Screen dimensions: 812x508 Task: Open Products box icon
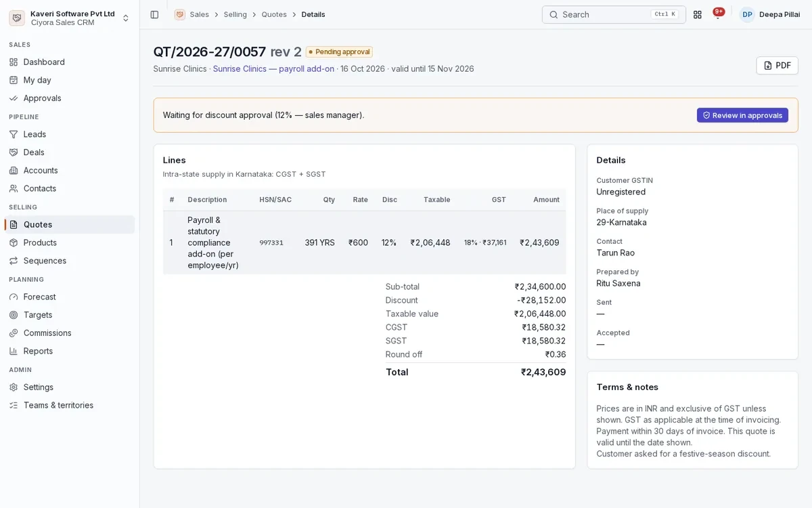click(x=14, y=242)
